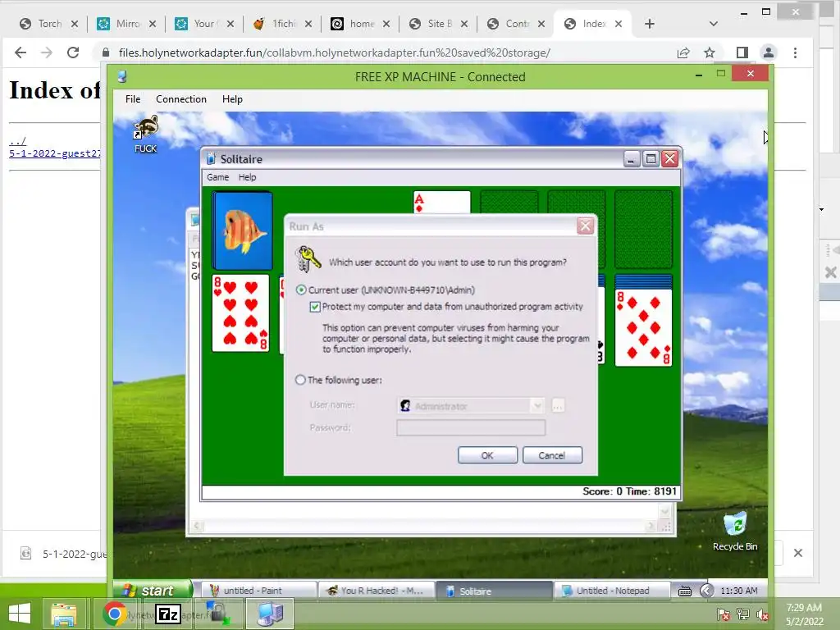Open the Windows Start button on host taskbar
The width and height of the screenshot is (840, 630).
20,614
